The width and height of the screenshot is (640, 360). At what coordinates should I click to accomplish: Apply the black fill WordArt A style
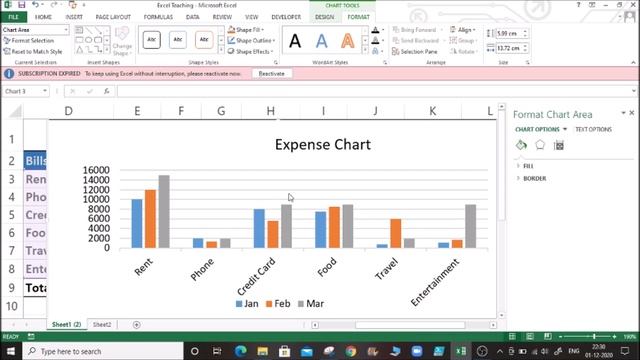point(295,41)
